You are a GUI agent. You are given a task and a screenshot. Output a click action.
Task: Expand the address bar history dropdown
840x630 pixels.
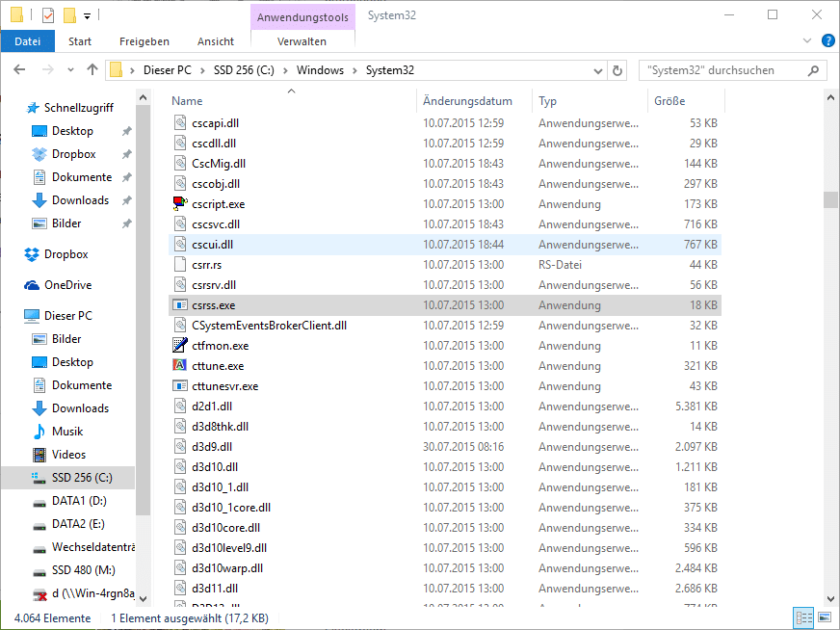[598, 70]
